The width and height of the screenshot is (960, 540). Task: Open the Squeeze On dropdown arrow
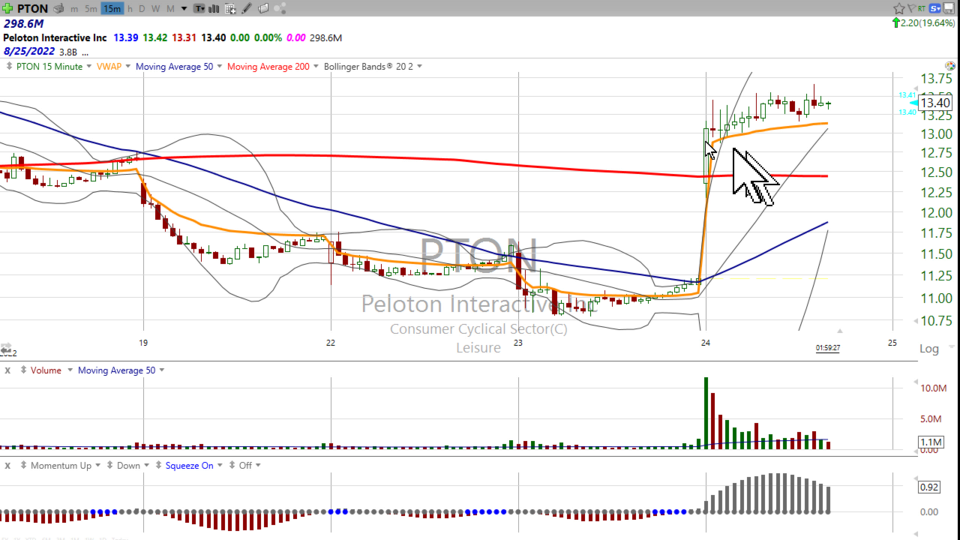[220, 465]
